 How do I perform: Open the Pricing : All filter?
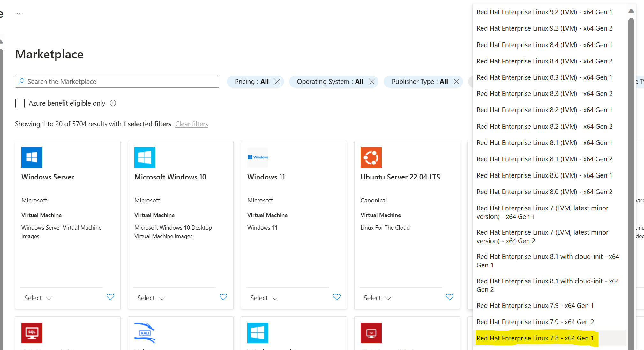tap(251, 82)
